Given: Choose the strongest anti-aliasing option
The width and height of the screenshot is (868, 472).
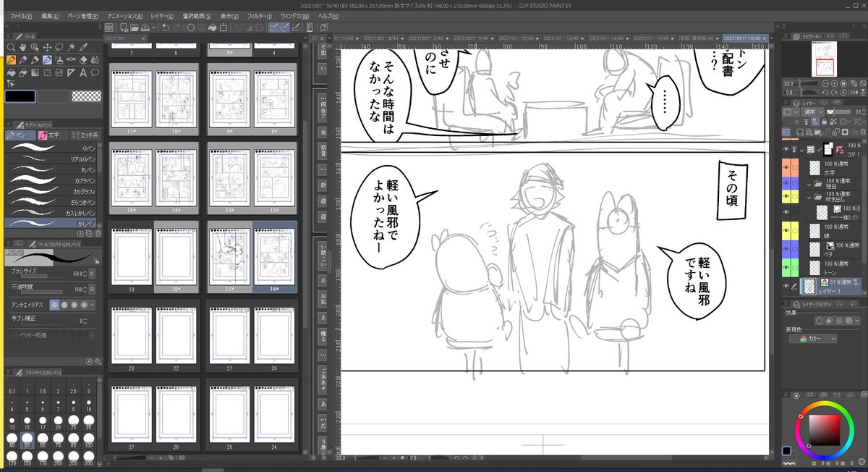Looking at the screenshot, I should [83, 305].
